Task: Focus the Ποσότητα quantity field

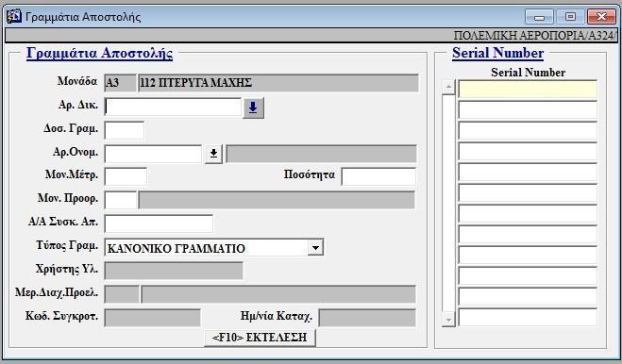Action: (x=378, y=176)
